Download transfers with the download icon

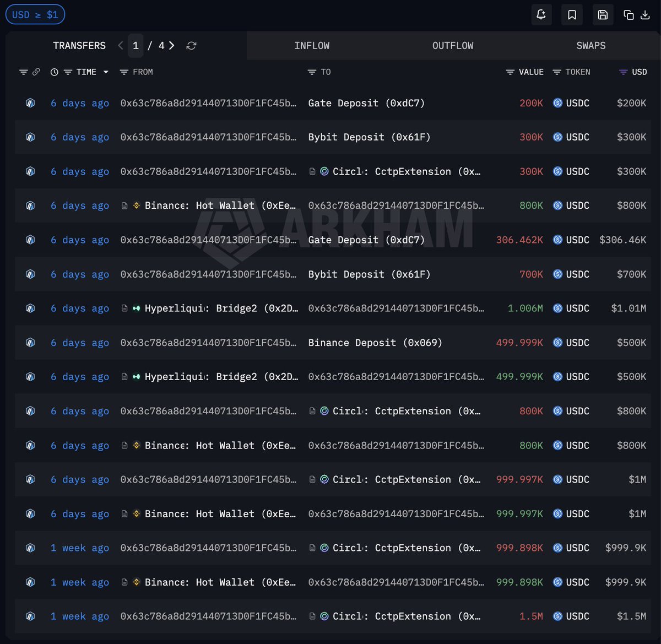pos(645,15)
